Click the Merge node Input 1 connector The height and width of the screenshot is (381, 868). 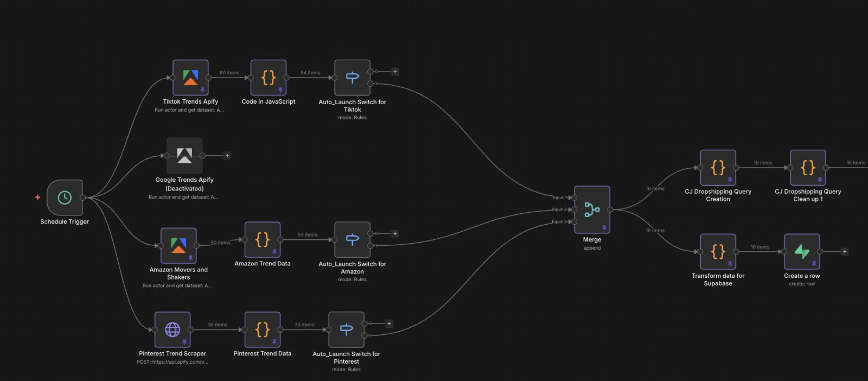click(x=575, y=198)
